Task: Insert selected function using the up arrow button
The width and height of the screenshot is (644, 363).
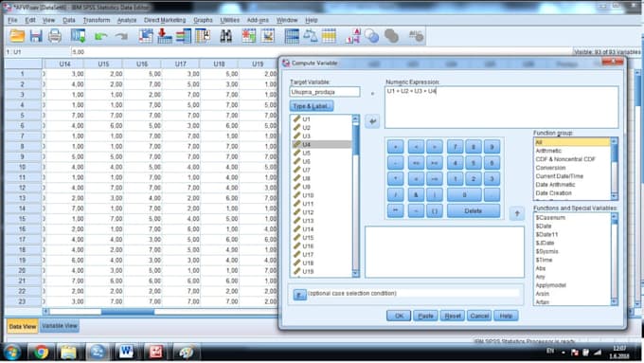Action: (x=517, y=213)
